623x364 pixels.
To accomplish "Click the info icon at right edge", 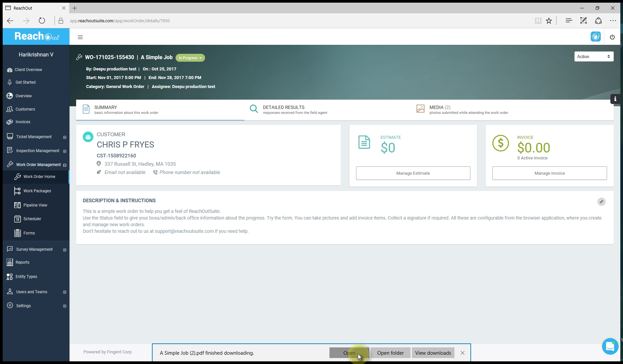I will pyautogui.click(x=615, y=99).
